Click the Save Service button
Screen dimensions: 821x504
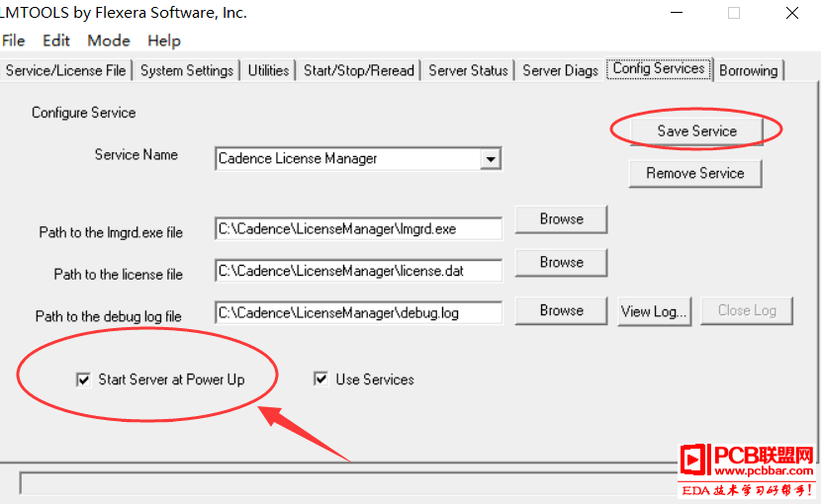(696, 130)
